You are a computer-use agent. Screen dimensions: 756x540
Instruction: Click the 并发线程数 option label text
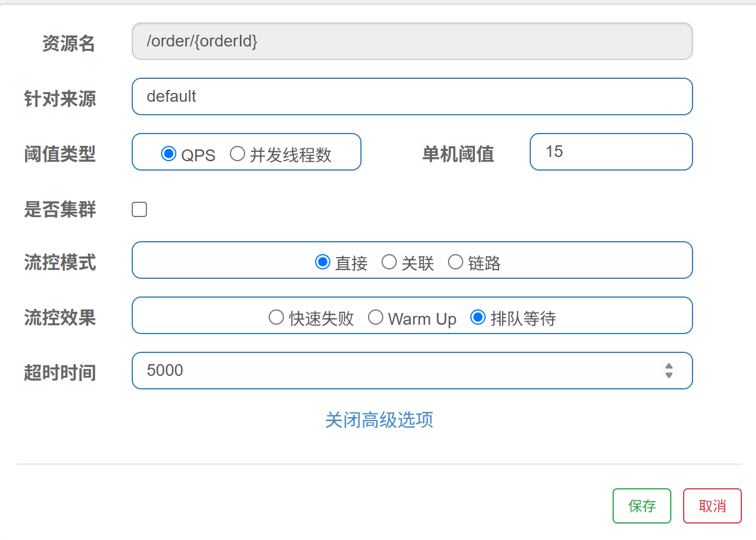click(291, 155)
